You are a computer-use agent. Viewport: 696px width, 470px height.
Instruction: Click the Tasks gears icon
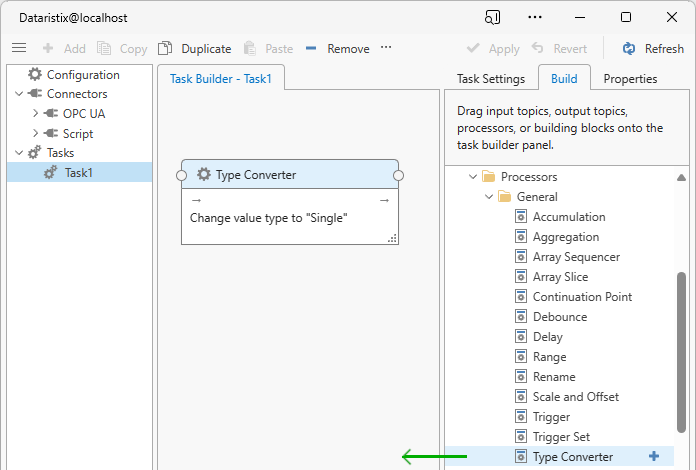pos(35,153)
